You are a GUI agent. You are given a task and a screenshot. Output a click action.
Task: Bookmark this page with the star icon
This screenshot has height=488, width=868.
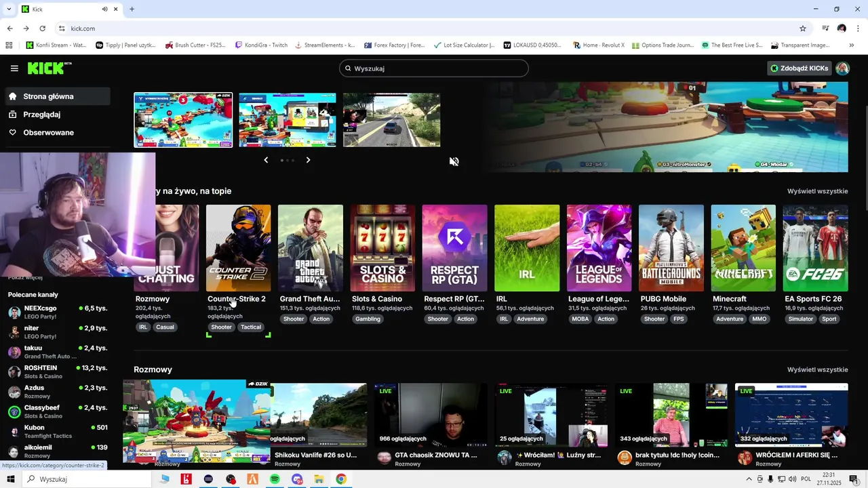(x=803, y=28)
